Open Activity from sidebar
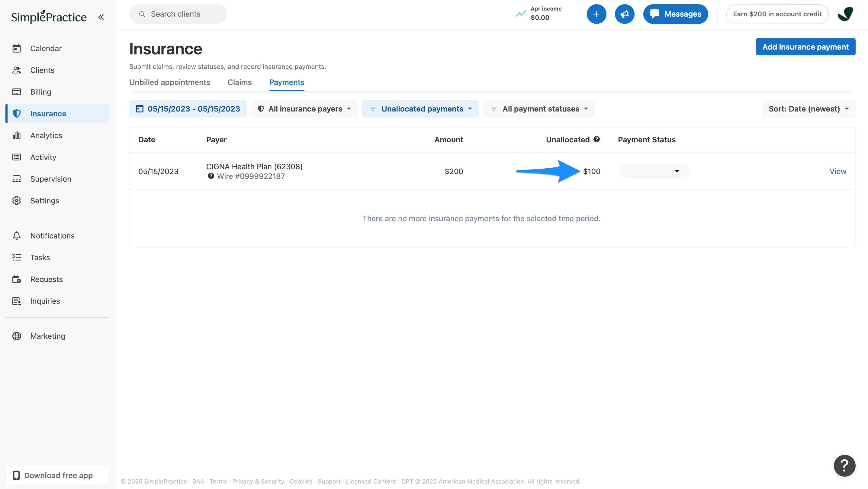The height and width of the screenshot is (489, 868). (x=57, y=157)
